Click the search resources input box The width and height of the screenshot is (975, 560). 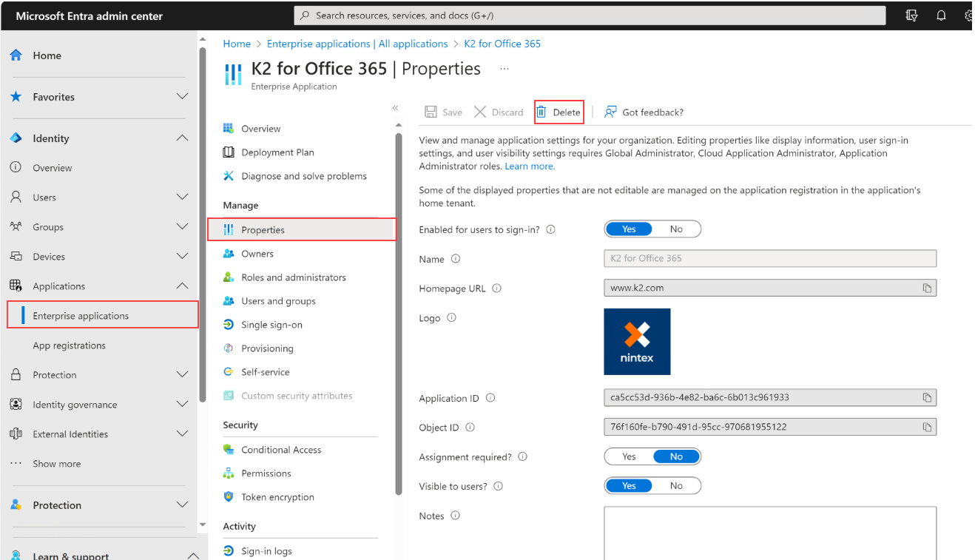point(590,16)
